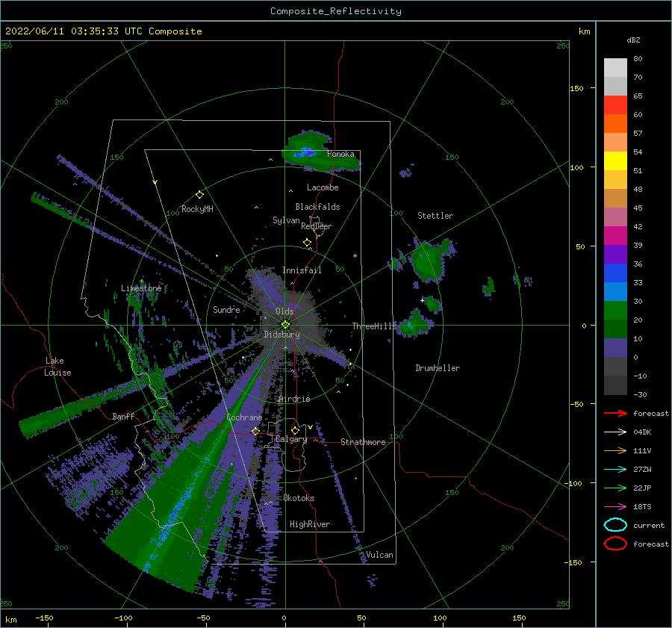The image size is (672, 628).
Task: Click the green swatch between 30 and 20 dBZ
Action: click(x=615, y=311)
